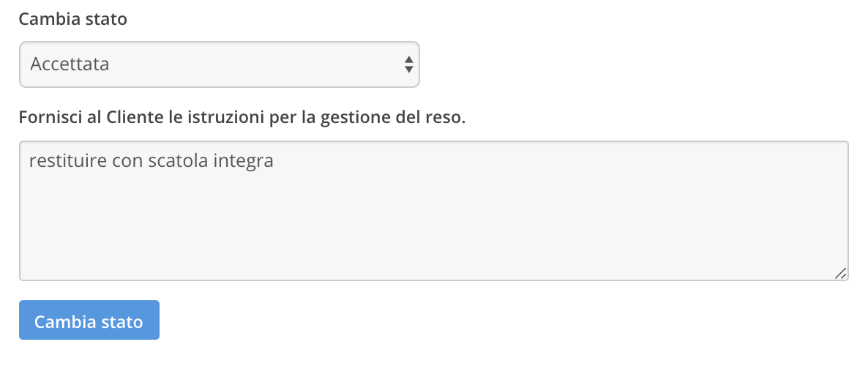
Task: Click the up-down arrows of the status selector
Action: tap(408, 64)
